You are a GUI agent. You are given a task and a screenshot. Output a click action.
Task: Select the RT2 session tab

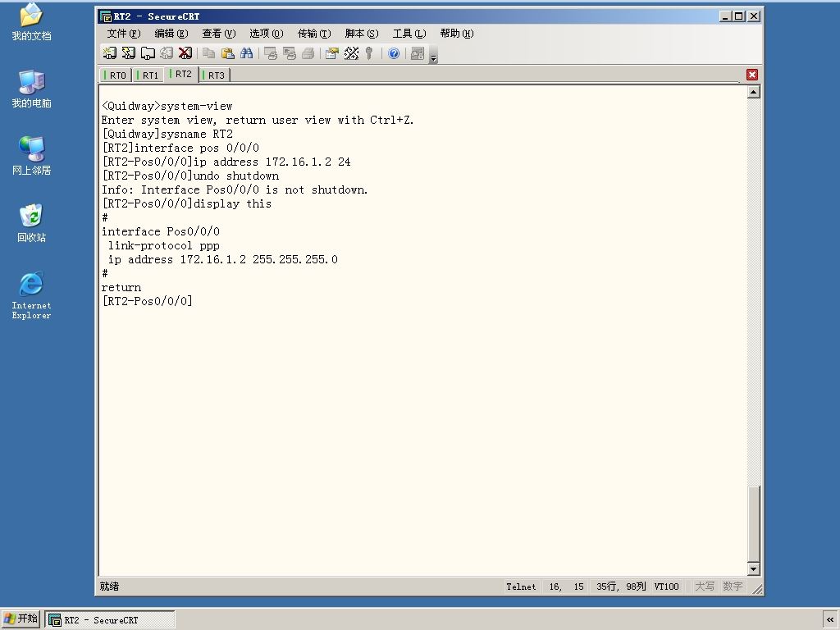(181, 74)
